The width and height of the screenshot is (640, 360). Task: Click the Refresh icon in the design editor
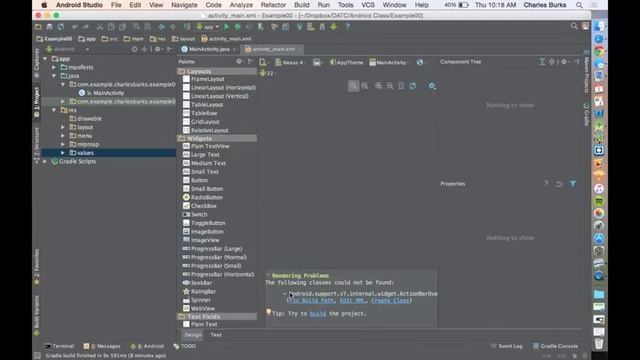413,86
